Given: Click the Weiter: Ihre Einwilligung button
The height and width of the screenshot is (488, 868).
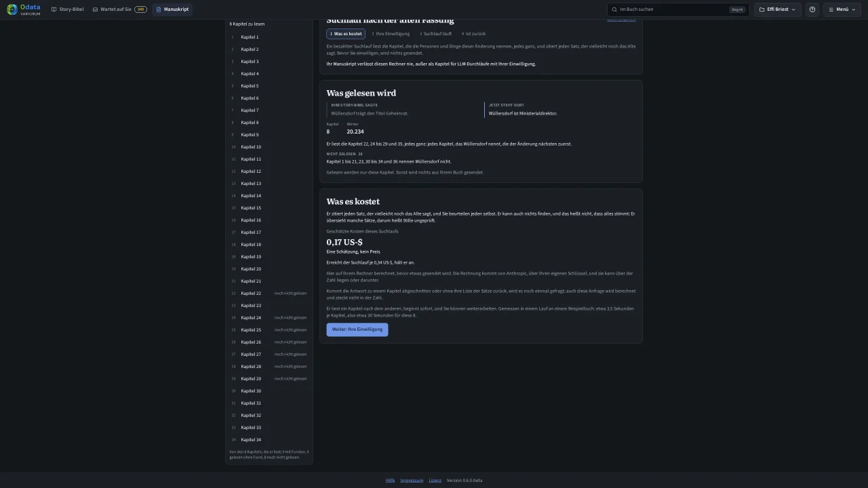Looking at the screenshot, I should [x=357, y=329].
